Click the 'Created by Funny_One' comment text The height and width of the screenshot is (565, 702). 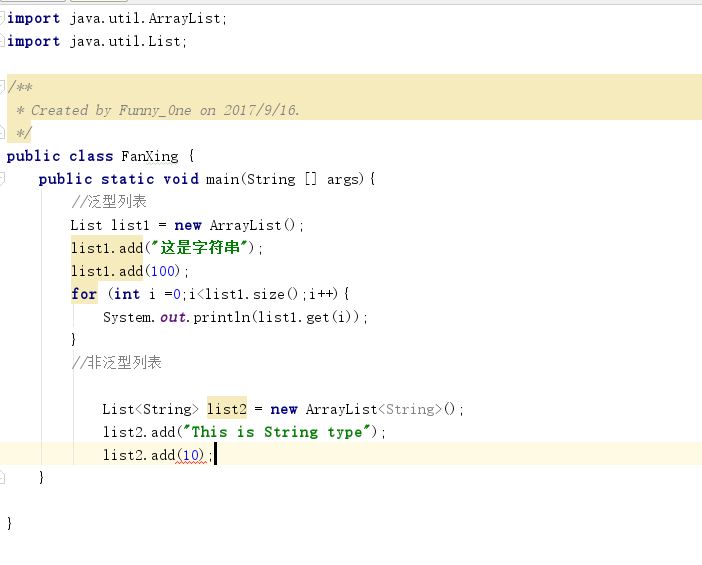pos(111,110)
